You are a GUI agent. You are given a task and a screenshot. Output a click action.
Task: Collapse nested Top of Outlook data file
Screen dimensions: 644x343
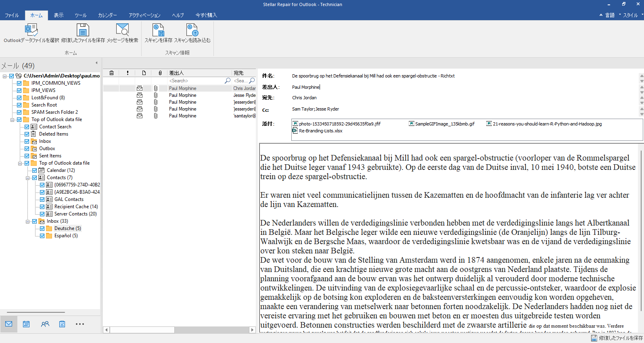point(20,163)
